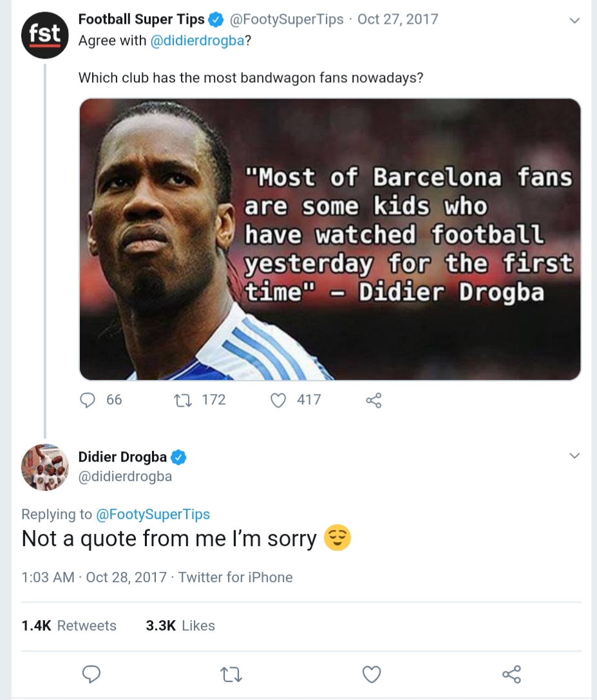
Task: Like Didier Drogba's reply tweet
Action: pos(372,674)
